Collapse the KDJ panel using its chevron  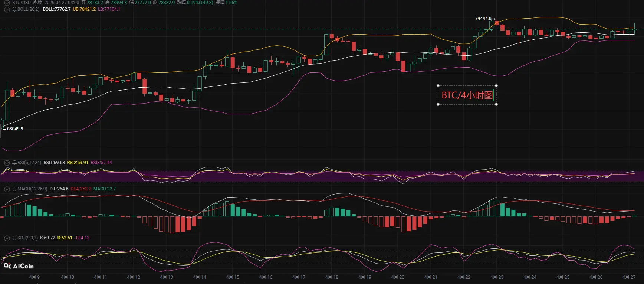point(7,238)
